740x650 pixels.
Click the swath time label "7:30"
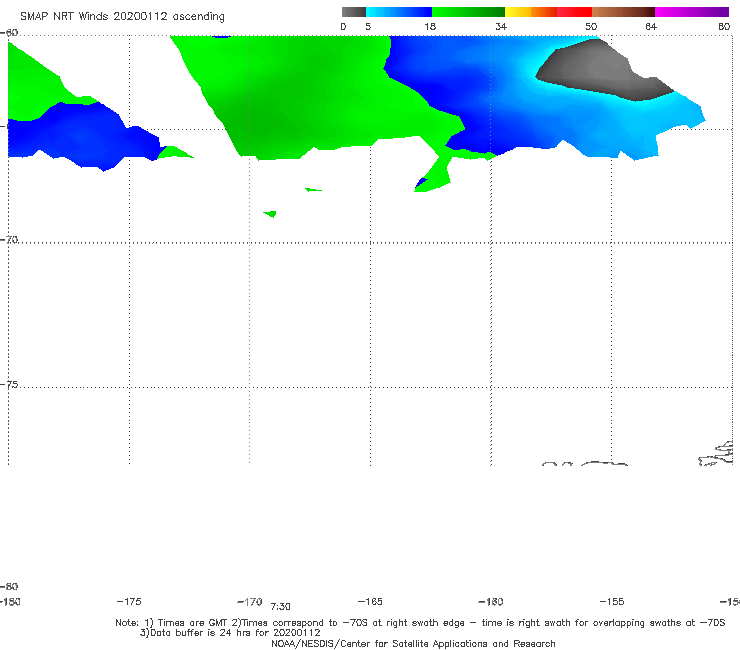tap(280, 607)
